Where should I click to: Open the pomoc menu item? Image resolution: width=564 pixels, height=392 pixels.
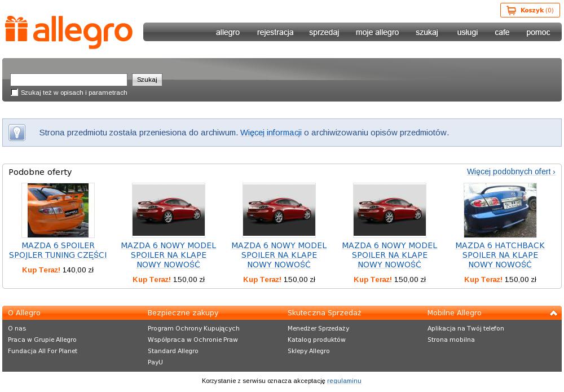click(x=538, y=32)
